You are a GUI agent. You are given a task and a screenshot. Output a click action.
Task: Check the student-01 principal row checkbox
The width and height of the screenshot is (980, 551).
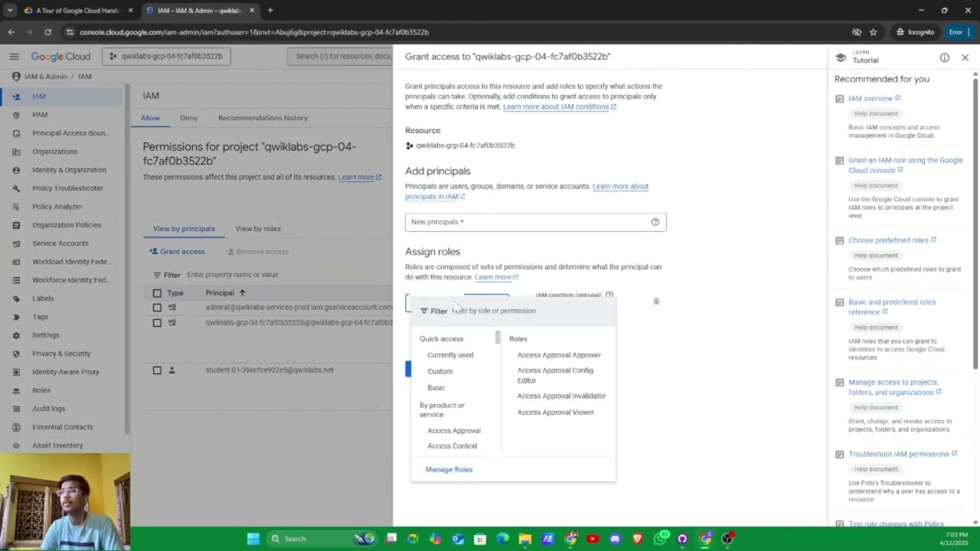tap(157, 370)
